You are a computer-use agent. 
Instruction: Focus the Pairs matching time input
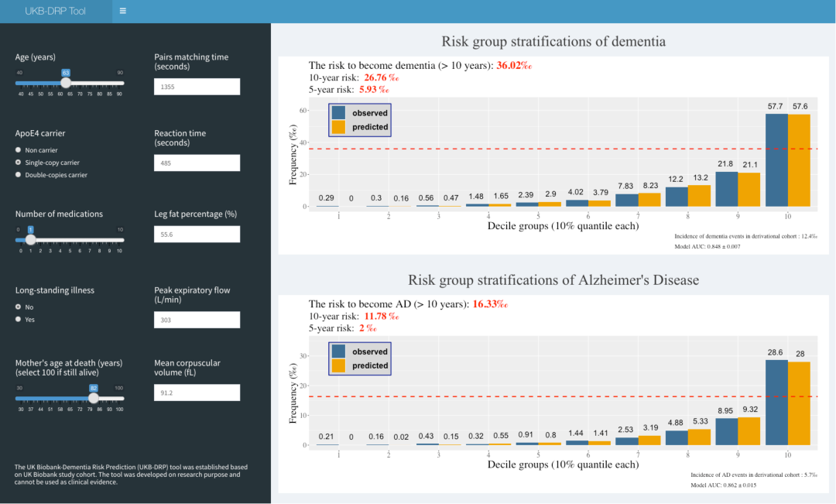coord(197,87)
